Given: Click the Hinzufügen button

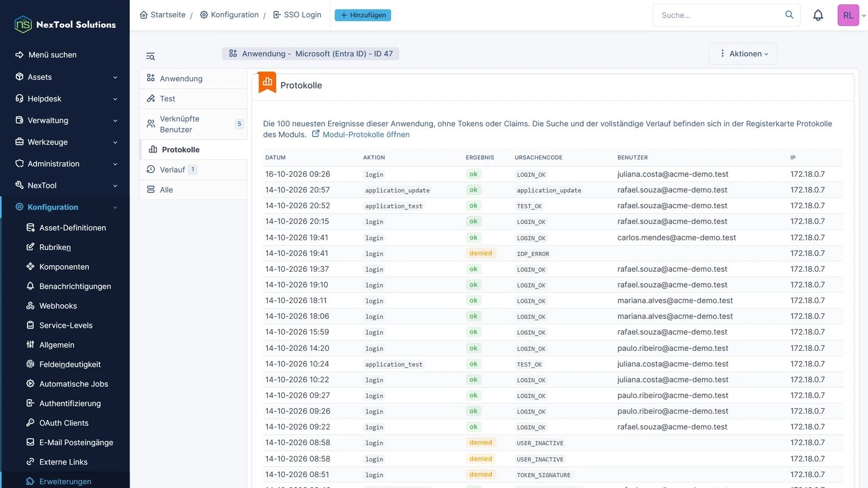Looking at the screenshot, I should tap(363, 15).
